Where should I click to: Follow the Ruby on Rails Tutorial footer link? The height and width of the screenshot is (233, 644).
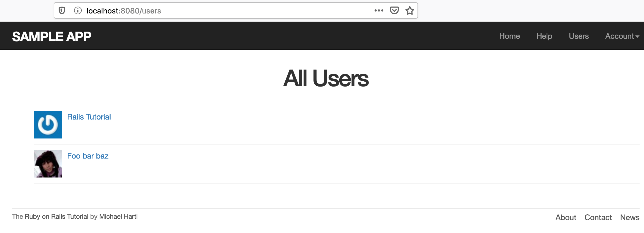(56, 217)
